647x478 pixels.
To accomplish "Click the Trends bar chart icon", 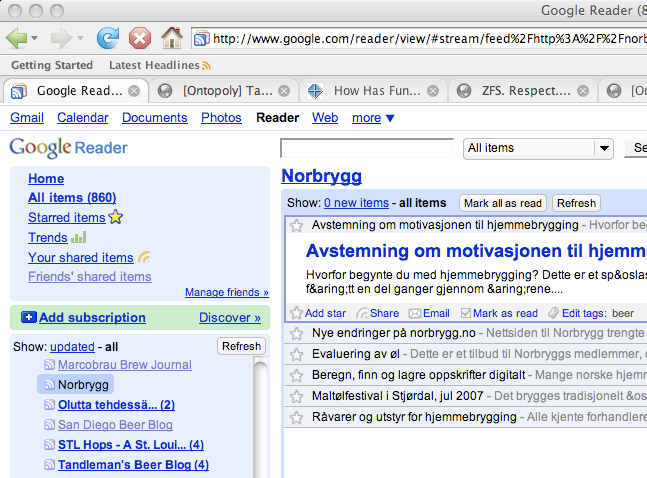I will point(79,238).
